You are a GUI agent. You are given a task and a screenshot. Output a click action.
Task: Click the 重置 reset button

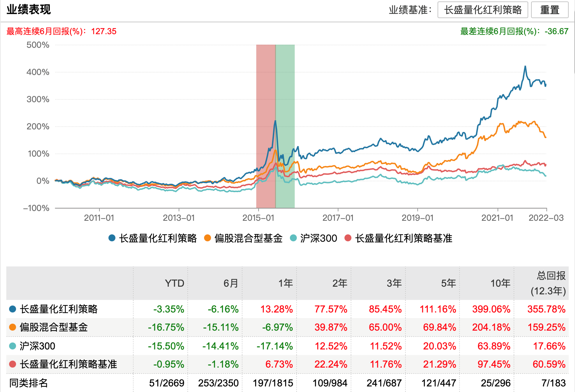pos(550,10)
